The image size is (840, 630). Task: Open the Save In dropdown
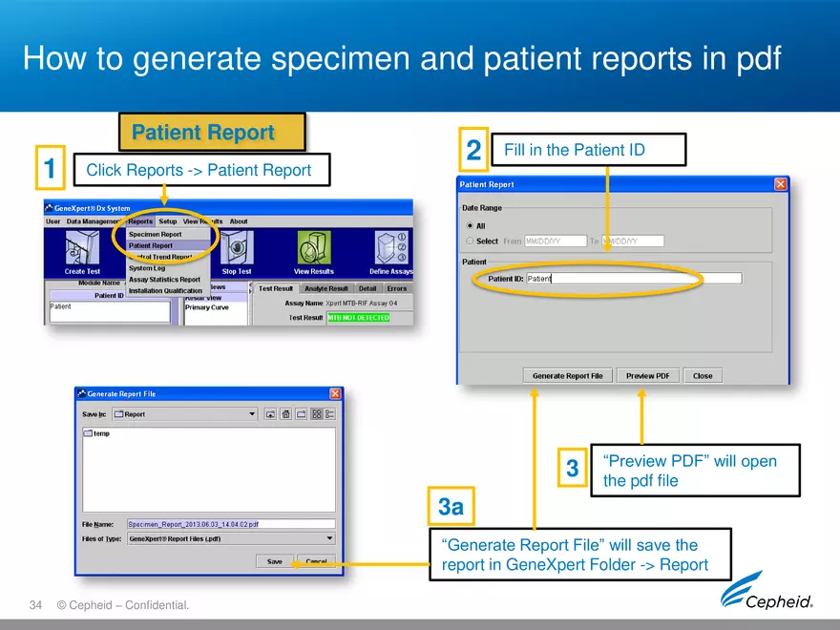tap(251, 414)
